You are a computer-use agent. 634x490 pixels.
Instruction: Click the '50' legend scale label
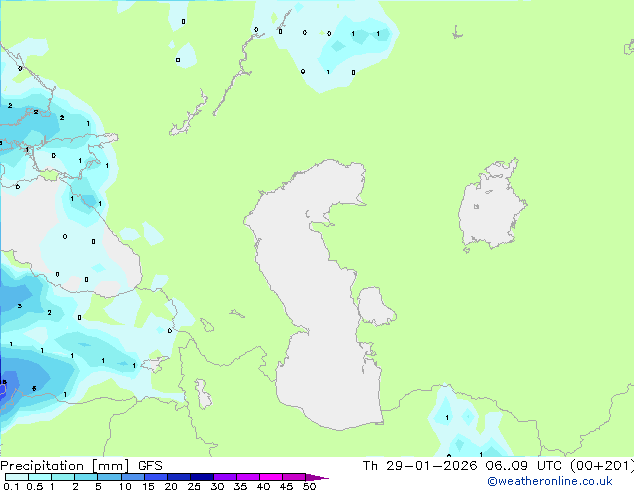[309, 486]
